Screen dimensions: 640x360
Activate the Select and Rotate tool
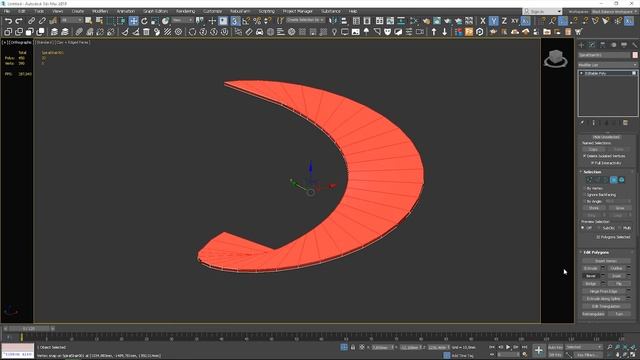coord(144,20)
